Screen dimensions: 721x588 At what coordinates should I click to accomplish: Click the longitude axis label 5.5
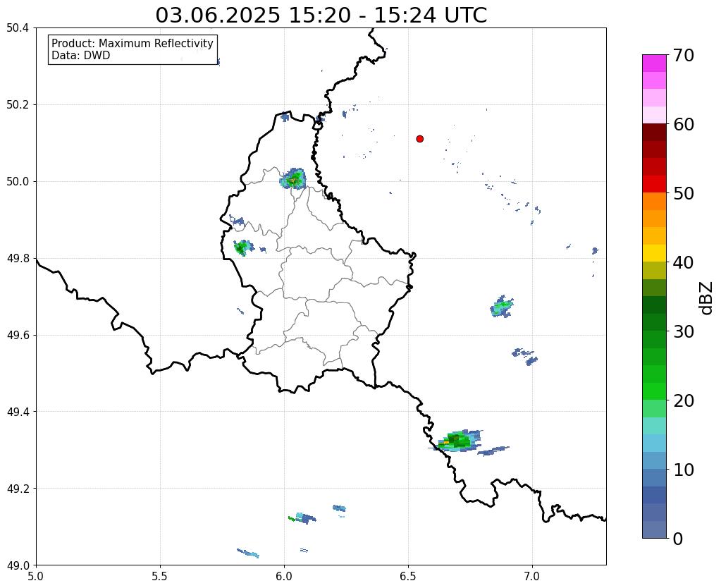(160, 576)
